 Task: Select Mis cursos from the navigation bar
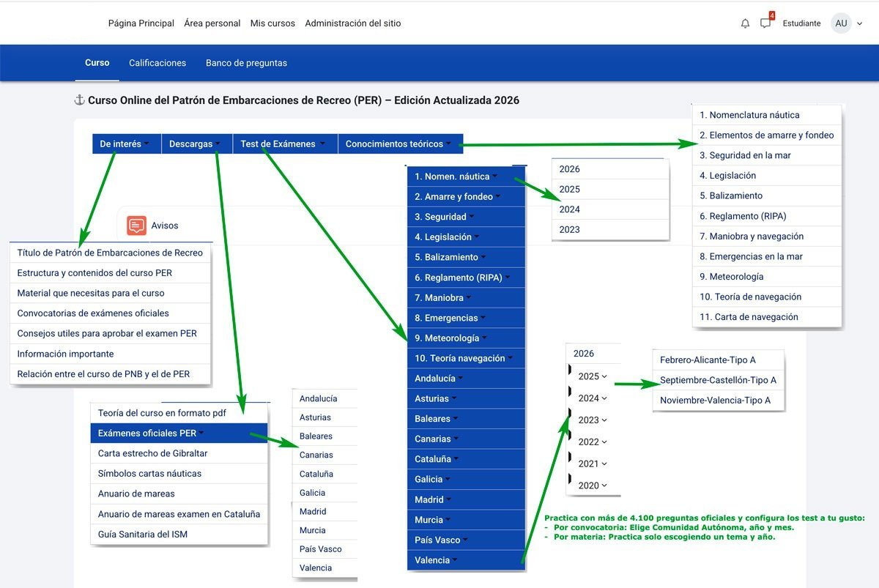click(x=272, y=23)
